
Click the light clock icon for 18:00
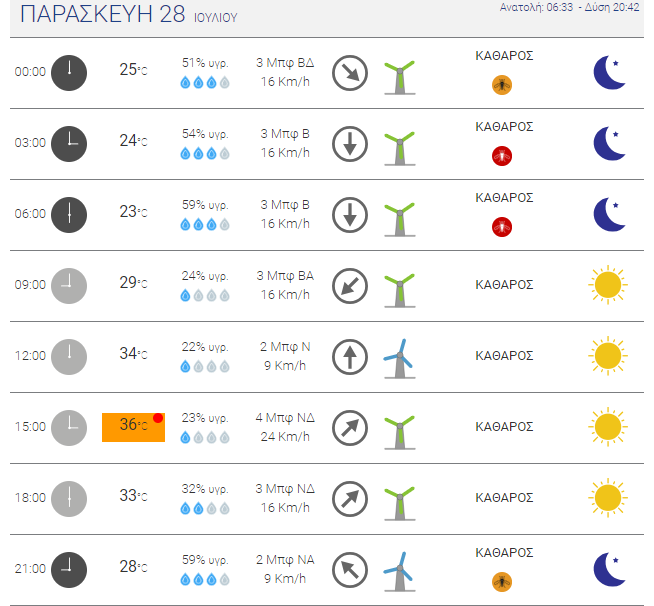pyautogui.click(x=69, y=499)
